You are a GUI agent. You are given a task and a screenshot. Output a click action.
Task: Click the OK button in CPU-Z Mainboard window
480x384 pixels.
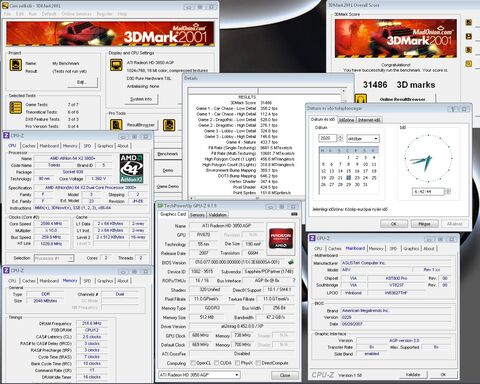coord(443,374)
